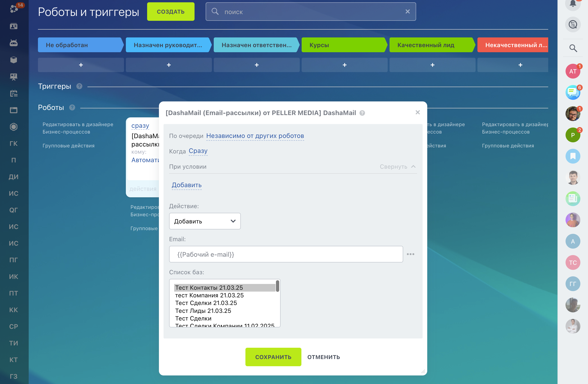This screenshot has width=588, height=384.
Task: Select Тест Лиды 21.03.25 in list
Action: (x=203, y=311)
